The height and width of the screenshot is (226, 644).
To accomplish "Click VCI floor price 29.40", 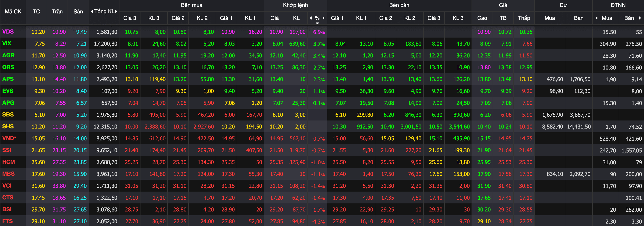I will [x=80, y=186].
